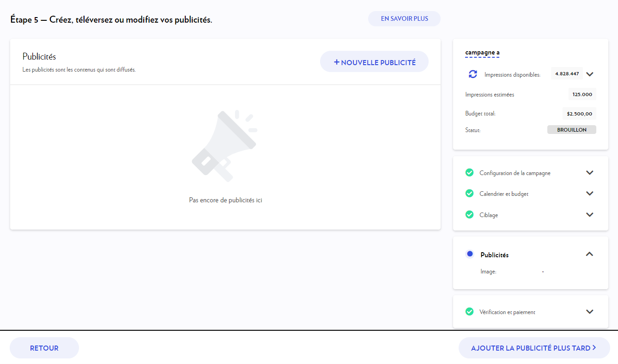Click the campagne a name link
Viewport: 618px width, 364px height.
coord(482,53)
